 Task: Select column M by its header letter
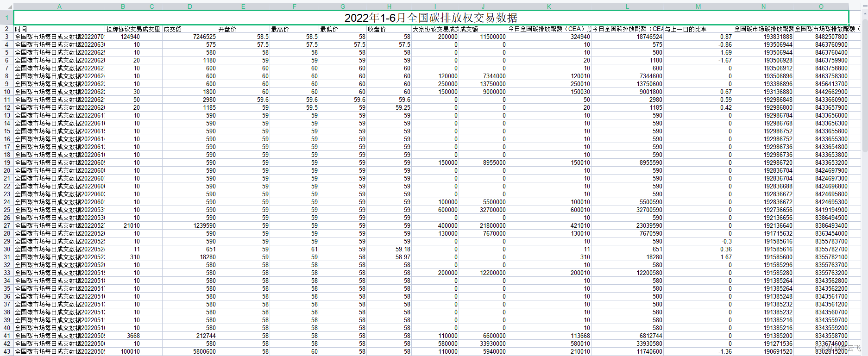coord(698,6)
